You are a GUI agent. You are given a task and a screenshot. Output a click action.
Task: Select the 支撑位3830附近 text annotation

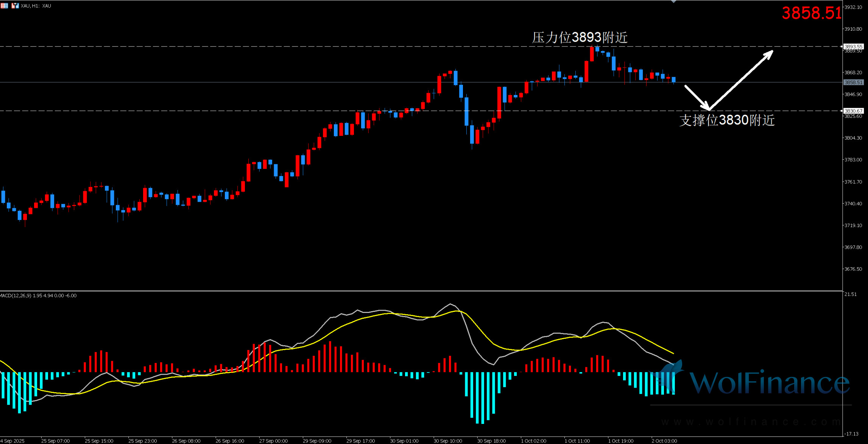[x=727, y=120]
